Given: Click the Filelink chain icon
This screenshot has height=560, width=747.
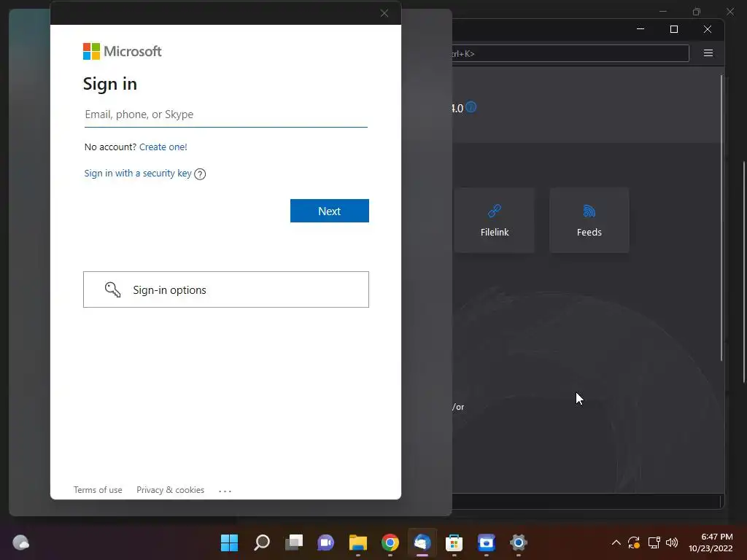Looking at the screenshot, I should [495, 211].
